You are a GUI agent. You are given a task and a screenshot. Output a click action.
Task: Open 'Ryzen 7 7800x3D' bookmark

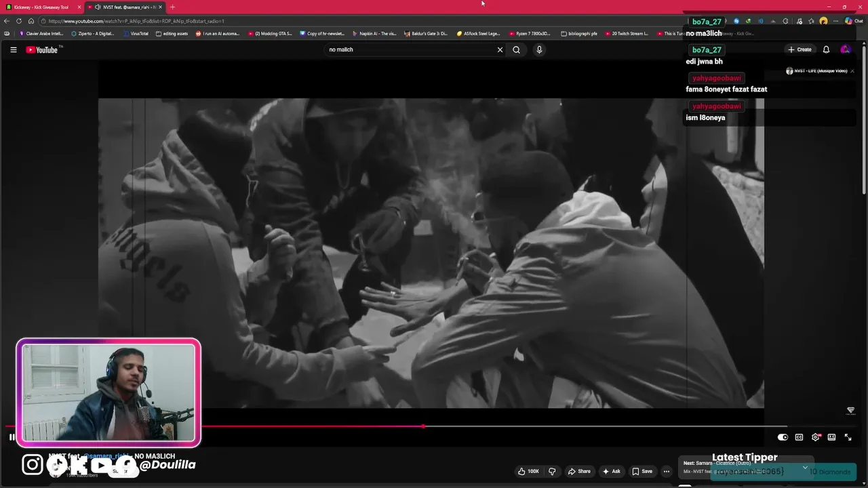(530, 33)
